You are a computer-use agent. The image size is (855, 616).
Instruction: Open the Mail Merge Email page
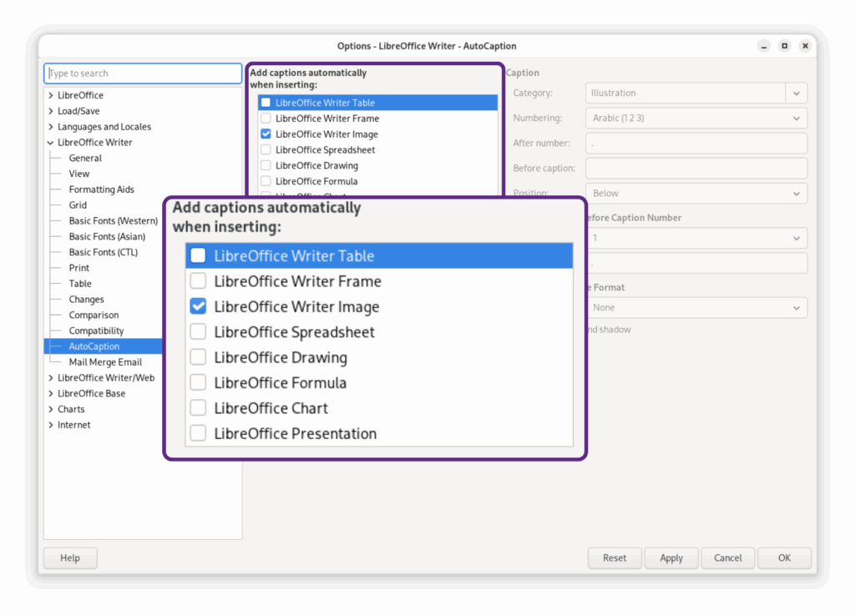click(105, 362)
